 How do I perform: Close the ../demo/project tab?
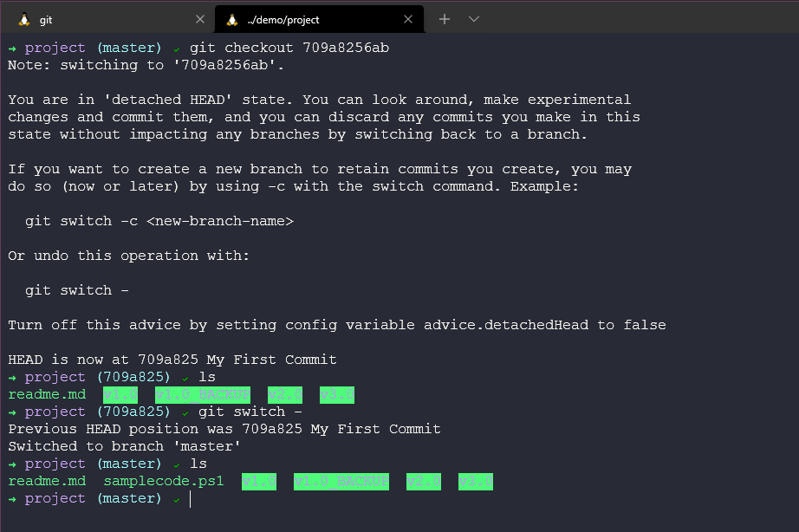(408, 19)
